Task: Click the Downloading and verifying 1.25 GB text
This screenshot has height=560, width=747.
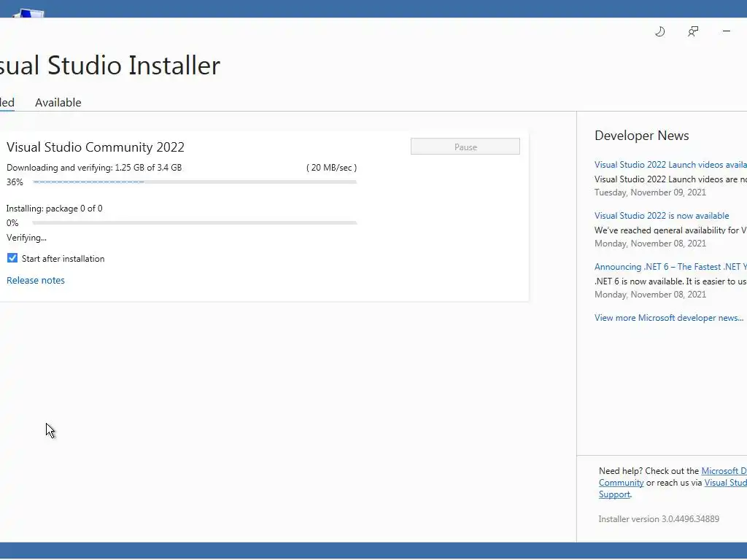Action: coord(94,168)
